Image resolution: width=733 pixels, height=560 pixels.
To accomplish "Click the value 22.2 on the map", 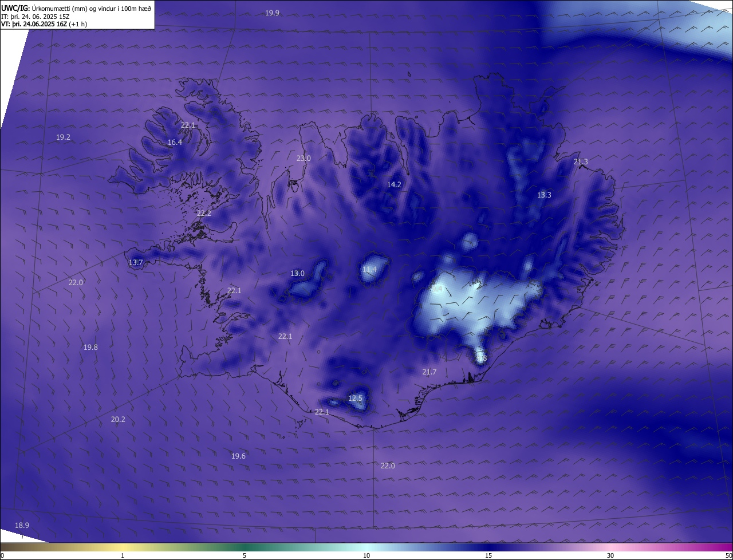I will click(204, 213).
